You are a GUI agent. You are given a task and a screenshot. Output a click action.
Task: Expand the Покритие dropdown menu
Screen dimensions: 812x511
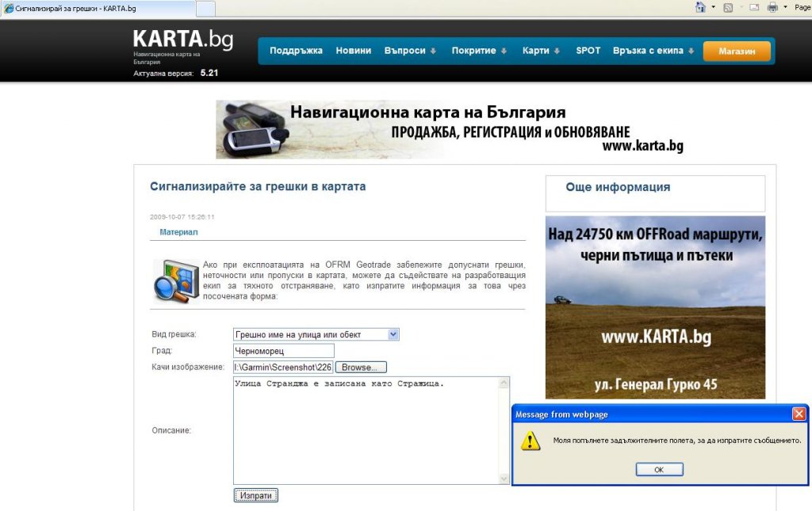pos(479,51)
